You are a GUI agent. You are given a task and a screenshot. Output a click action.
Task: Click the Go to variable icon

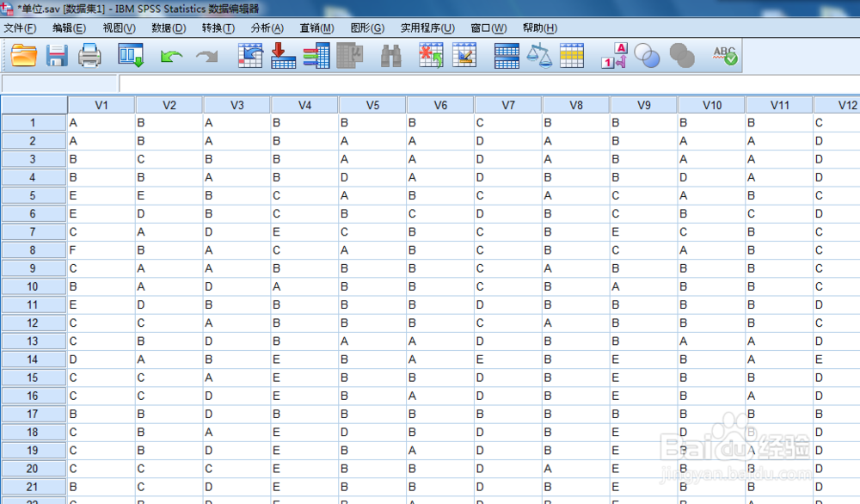pos(283,56)
